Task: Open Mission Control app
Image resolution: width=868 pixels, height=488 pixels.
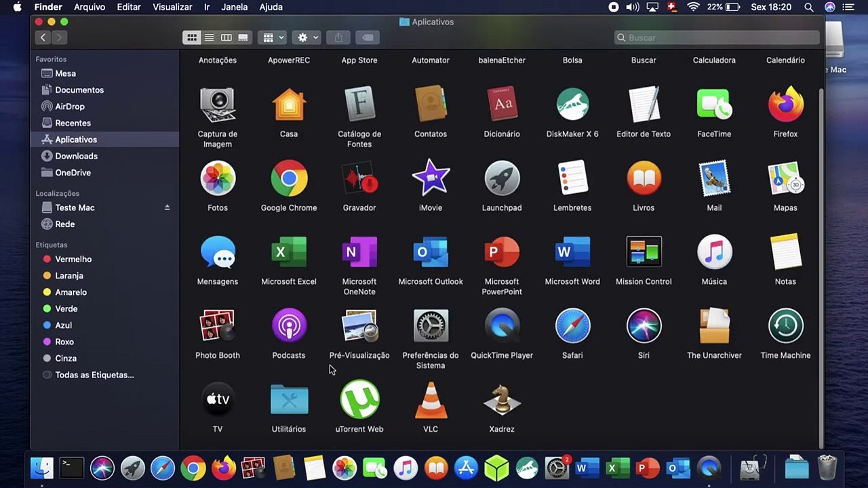Action: click(644, 253)
